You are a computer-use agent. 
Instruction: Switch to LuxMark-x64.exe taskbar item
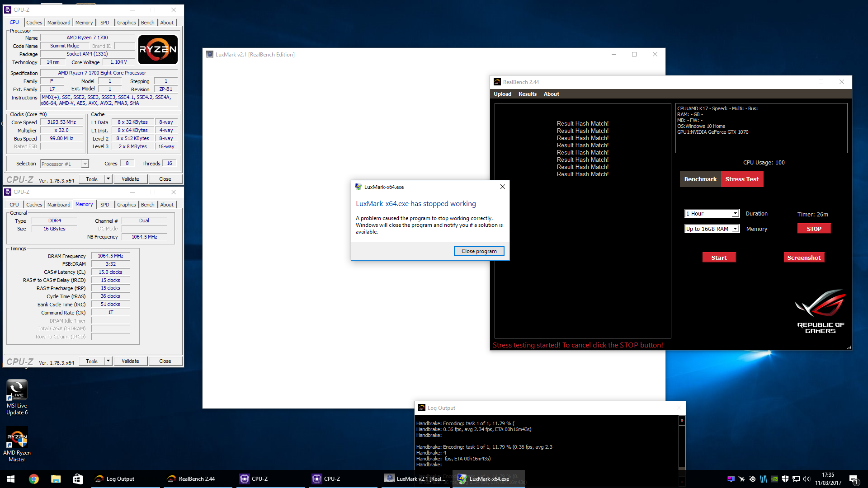[x=489, y=479]
